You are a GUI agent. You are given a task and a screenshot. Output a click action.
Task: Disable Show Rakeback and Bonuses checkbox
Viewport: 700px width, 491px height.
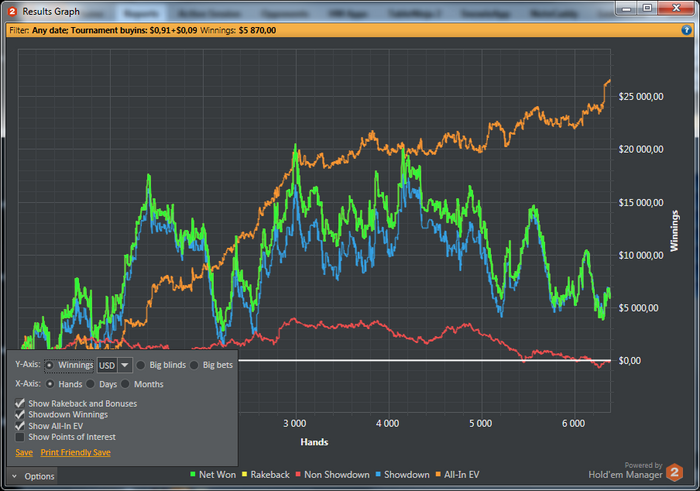21,403
